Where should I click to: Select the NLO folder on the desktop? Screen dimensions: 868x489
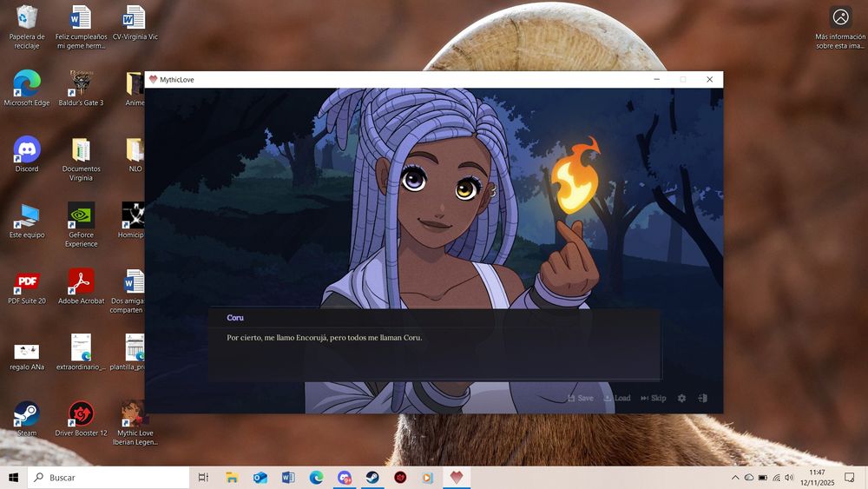tap(135, 155)
